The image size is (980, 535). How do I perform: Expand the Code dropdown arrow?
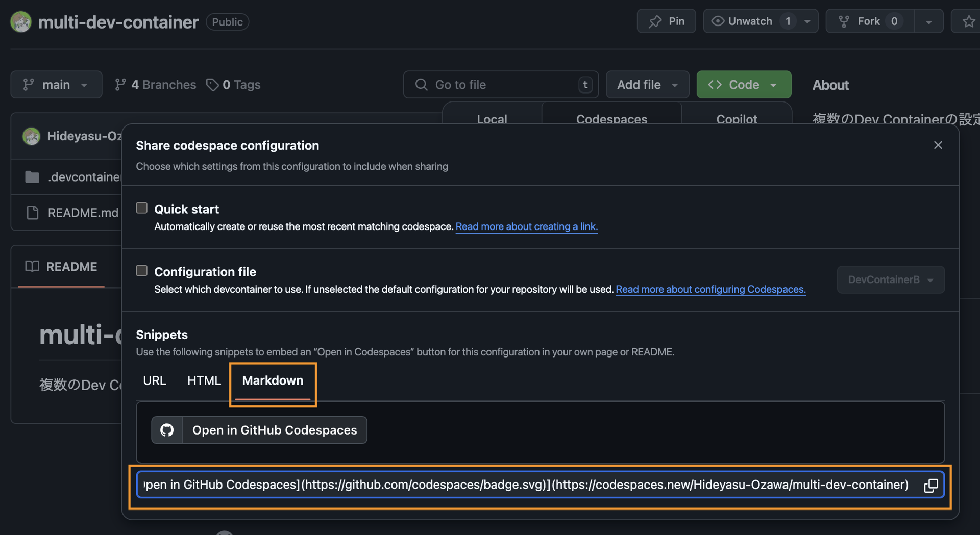(x=773, y=85)
